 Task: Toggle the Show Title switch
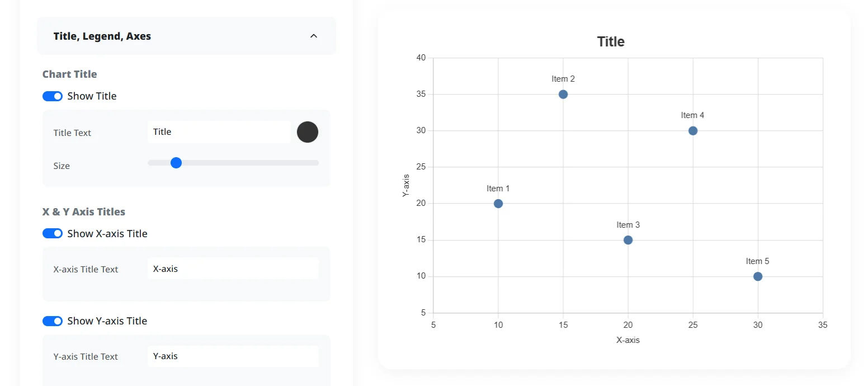tap(53, 96)
